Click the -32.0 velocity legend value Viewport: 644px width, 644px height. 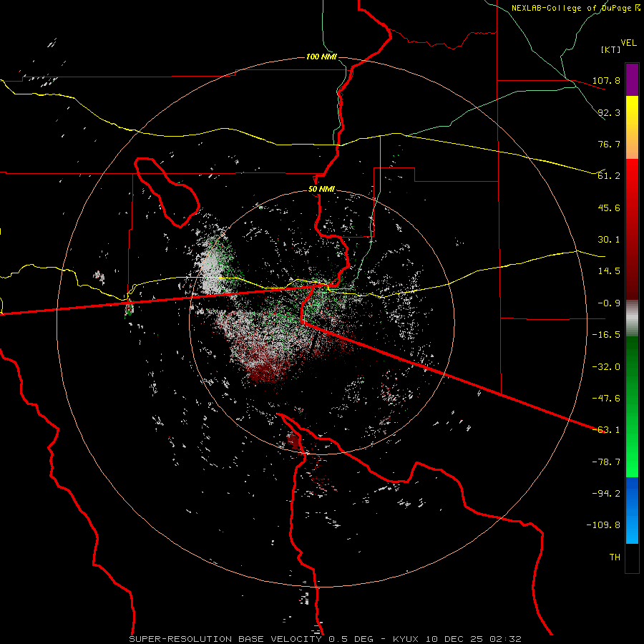pyautogui.click(x=606, y=367)
